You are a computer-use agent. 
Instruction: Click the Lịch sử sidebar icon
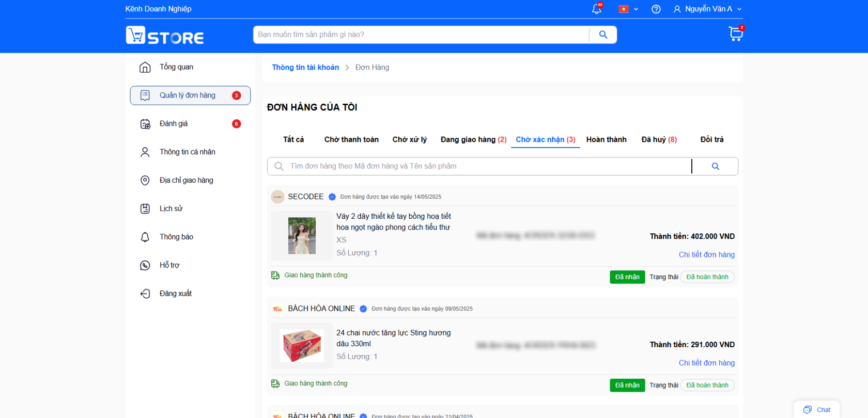145,208
